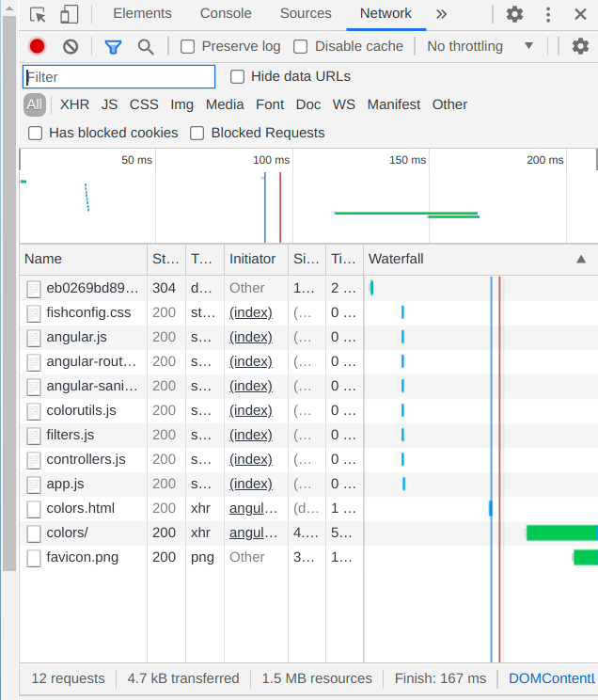Click the eb0269bd89 document file icon

click(34, 289)
